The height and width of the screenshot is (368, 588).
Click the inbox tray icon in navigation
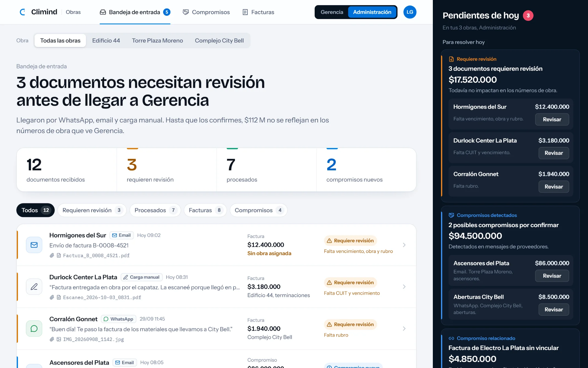[x=103, y=12]
